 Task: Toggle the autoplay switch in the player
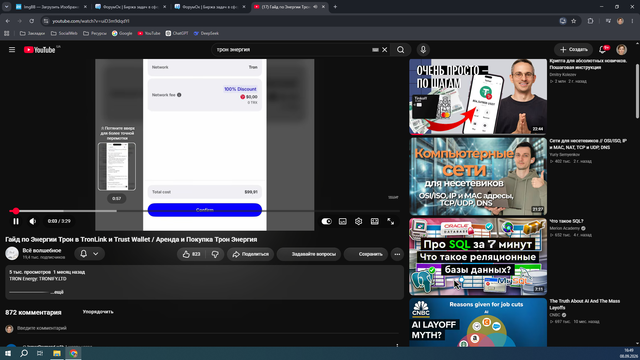coord(327,221)
